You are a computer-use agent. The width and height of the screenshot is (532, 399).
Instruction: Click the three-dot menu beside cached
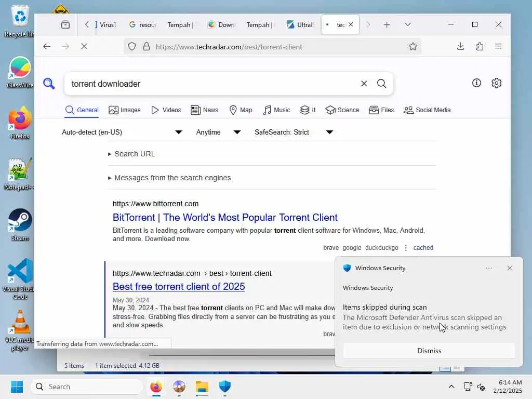coord(406,248)
